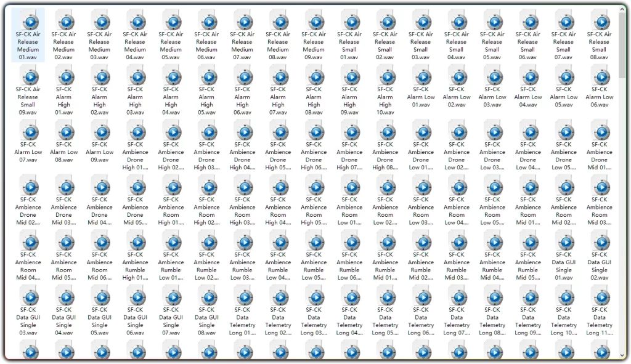Select "SF-CK Alarm High 08.wav" name text

point(314,101)
